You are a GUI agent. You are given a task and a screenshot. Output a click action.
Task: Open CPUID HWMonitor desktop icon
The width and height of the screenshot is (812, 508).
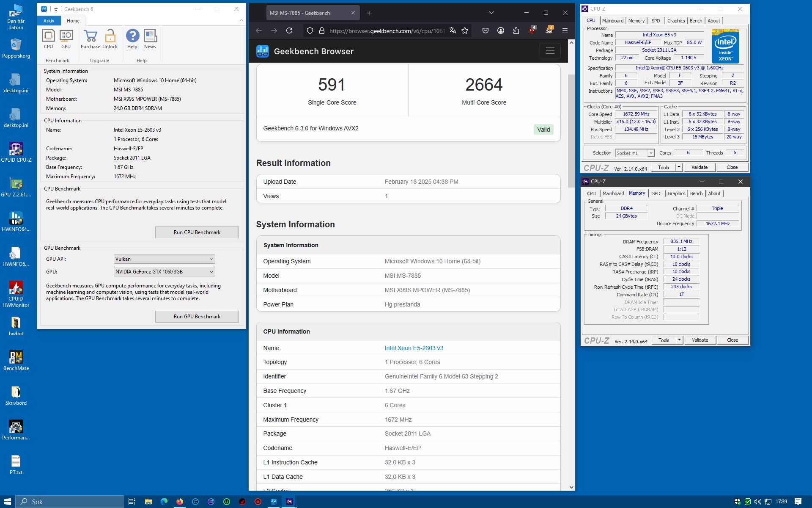[x=16, y=294]
